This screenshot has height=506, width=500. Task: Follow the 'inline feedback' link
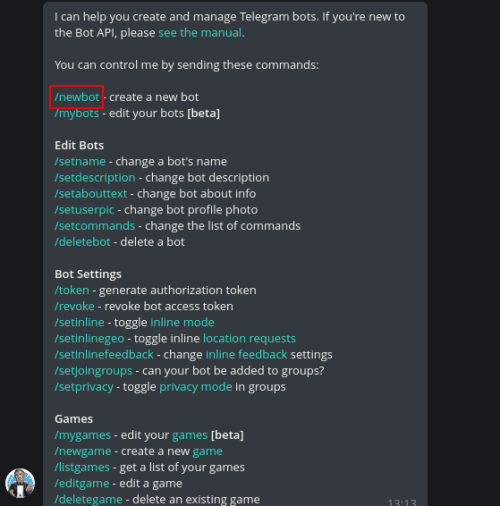click(x=246, y=355)
